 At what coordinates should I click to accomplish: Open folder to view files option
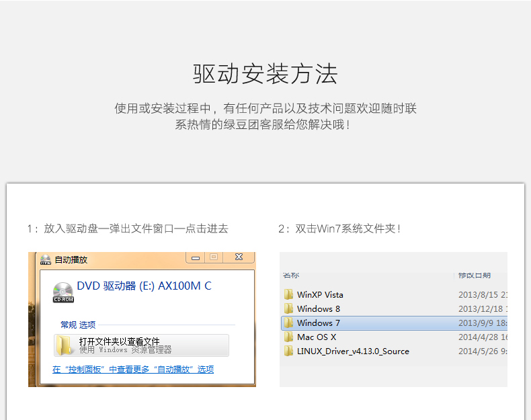(141, 345)
